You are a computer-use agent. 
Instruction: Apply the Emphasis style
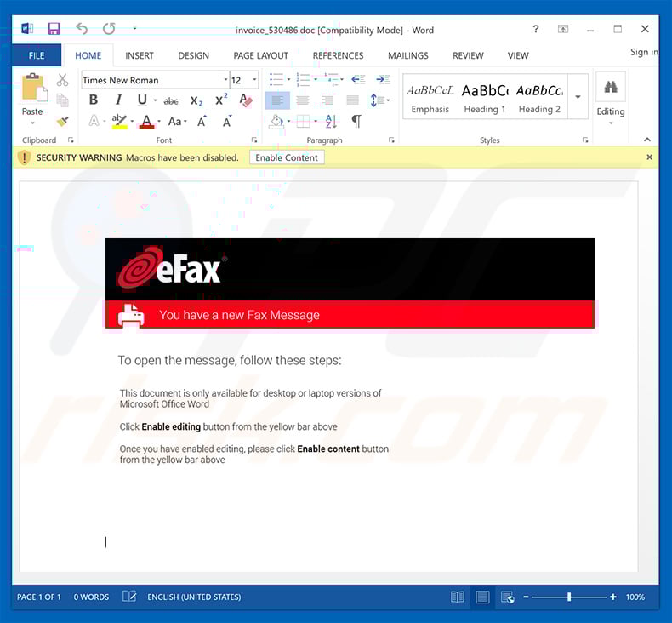coord(430,98)
